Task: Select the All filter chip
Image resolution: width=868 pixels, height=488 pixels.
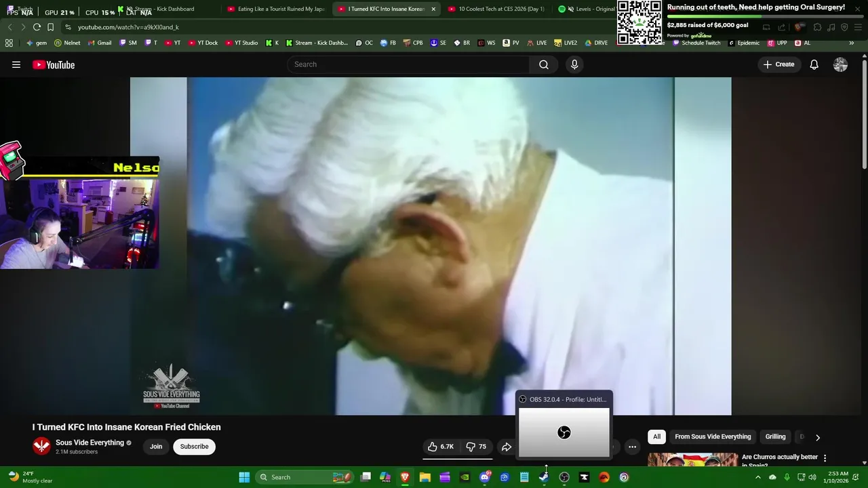Action: 656,437
